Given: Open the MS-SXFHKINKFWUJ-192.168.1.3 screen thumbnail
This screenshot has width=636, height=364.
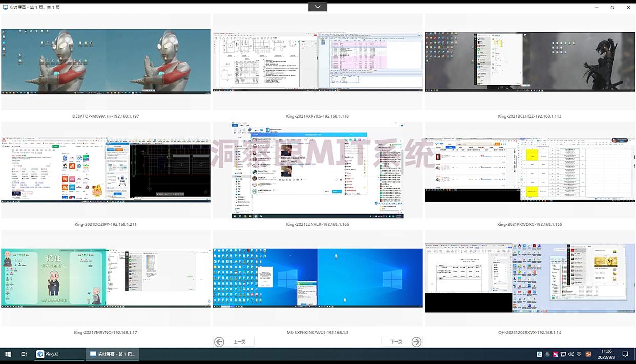Looking at the screenshot, I should click(317, 278).
